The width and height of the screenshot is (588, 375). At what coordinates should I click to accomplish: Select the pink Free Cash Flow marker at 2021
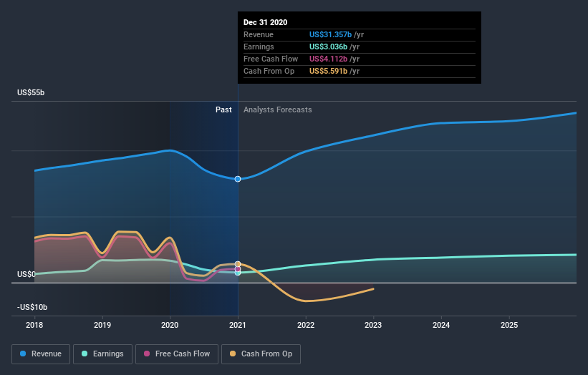tap(238, 269)
